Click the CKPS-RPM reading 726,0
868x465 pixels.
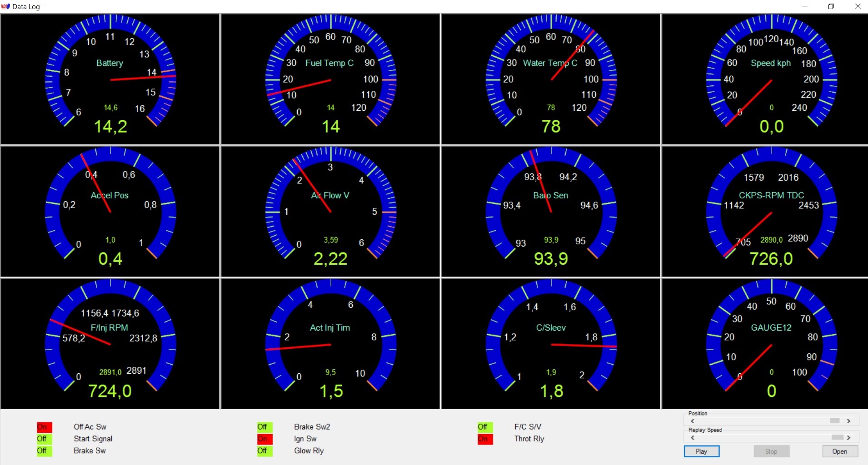771,259
